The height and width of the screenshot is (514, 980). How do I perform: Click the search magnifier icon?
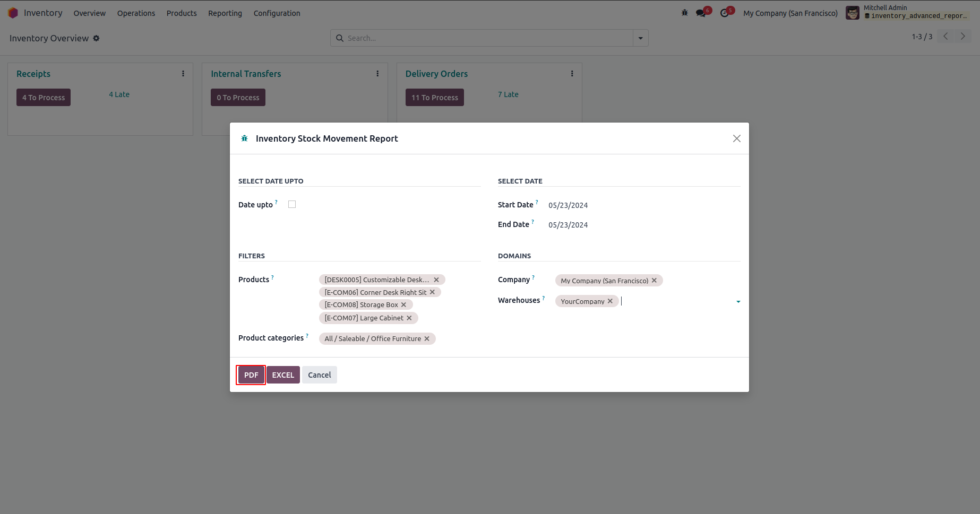(340, 38)
